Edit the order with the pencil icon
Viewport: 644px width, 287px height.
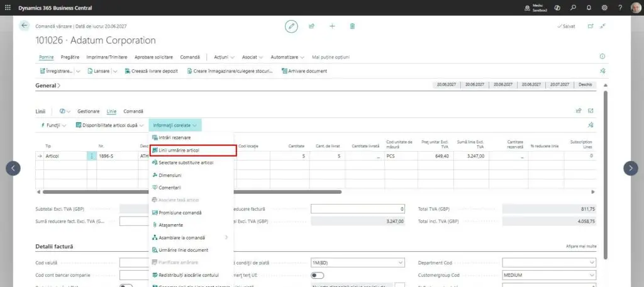pos(291,26)
